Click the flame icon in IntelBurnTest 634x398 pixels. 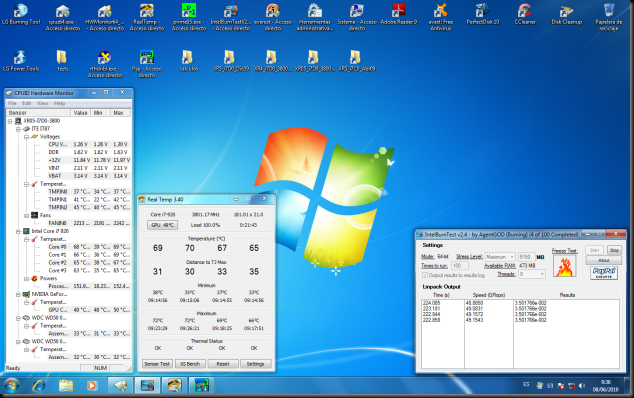click(x=564, y=267)
